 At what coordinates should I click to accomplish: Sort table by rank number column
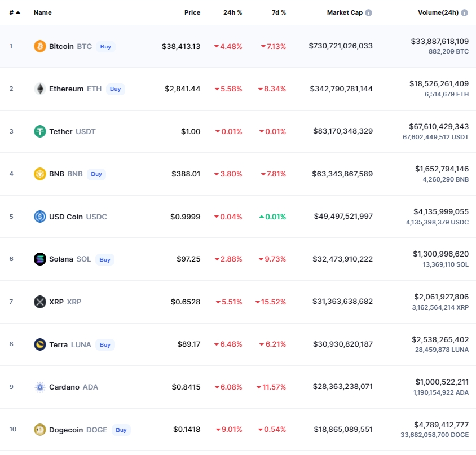point(14,12)
